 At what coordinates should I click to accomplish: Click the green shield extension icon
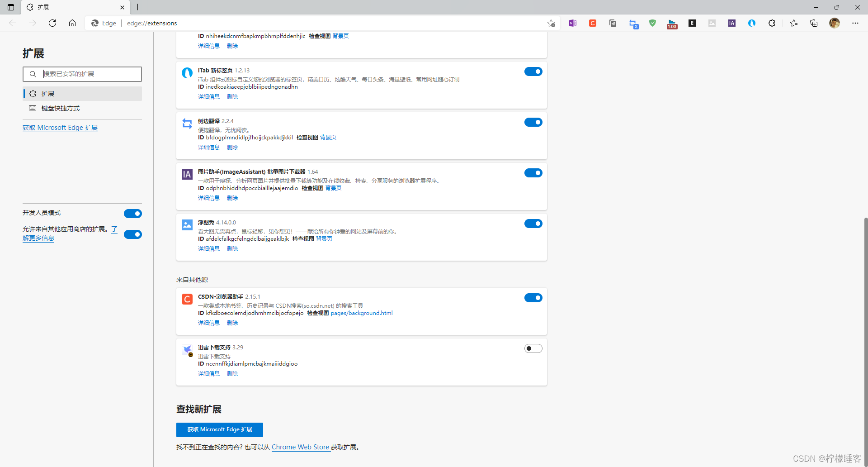pyautogui.click(x=652, y=23)
